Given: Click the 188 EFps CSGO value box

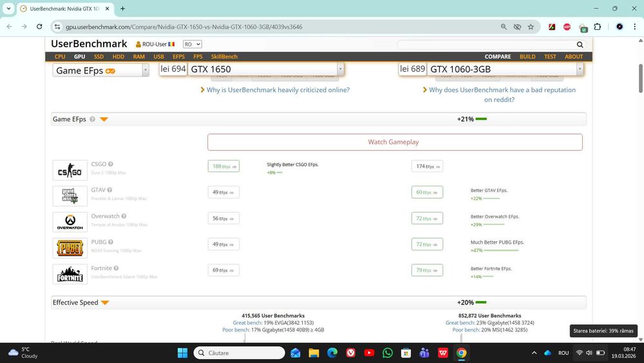Looking at the screenshot, I should pyautogui.click(x=223, y=166).
